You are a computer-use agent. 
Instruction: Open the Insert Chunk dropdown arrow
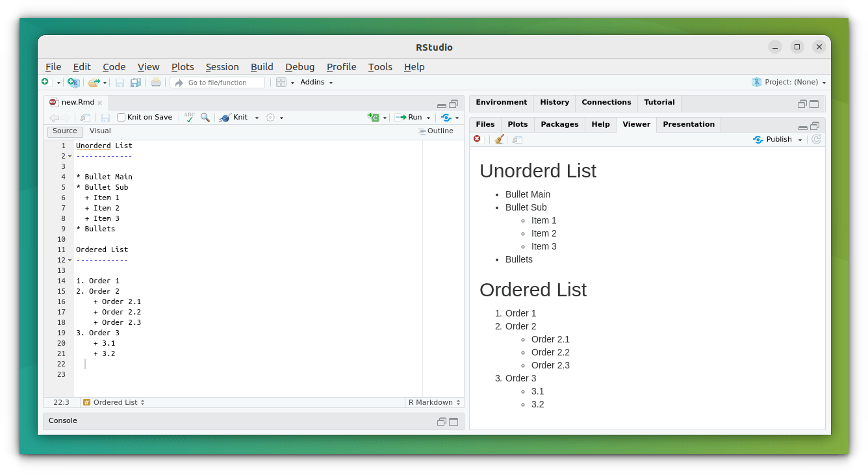(385, 118)
